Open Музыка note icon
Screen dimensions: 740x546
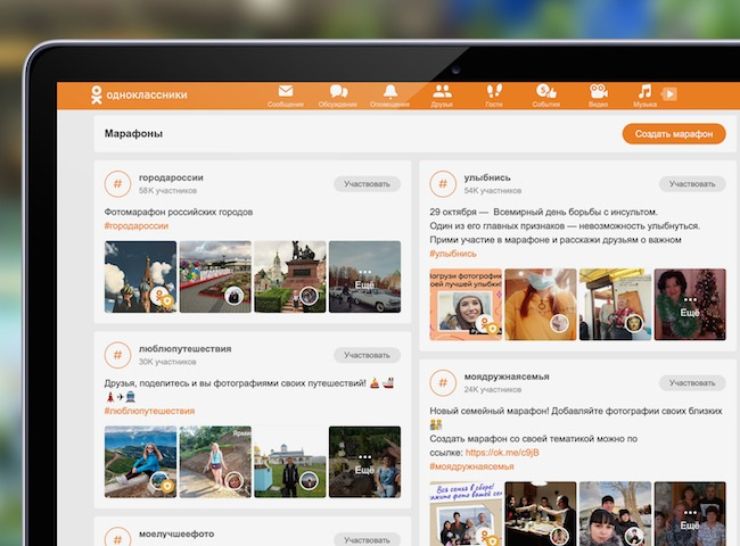coord(645,91)
